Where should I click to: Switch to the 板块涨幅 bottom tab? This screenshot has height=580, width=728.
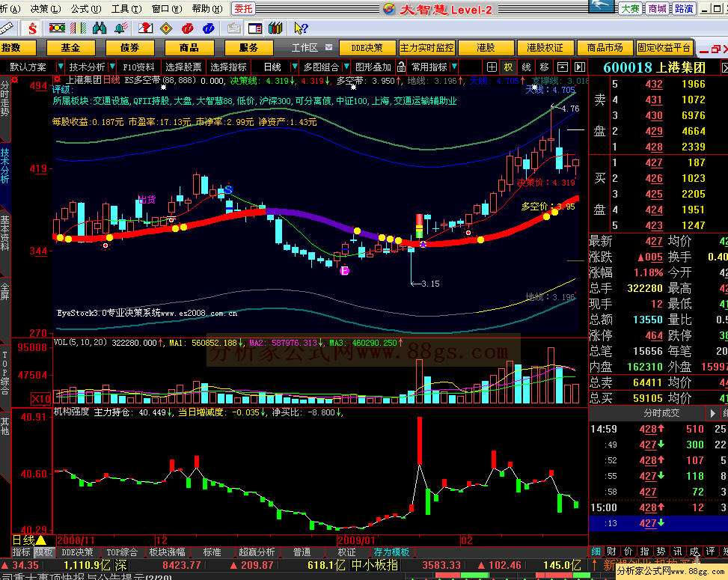[x=167, y=552]
